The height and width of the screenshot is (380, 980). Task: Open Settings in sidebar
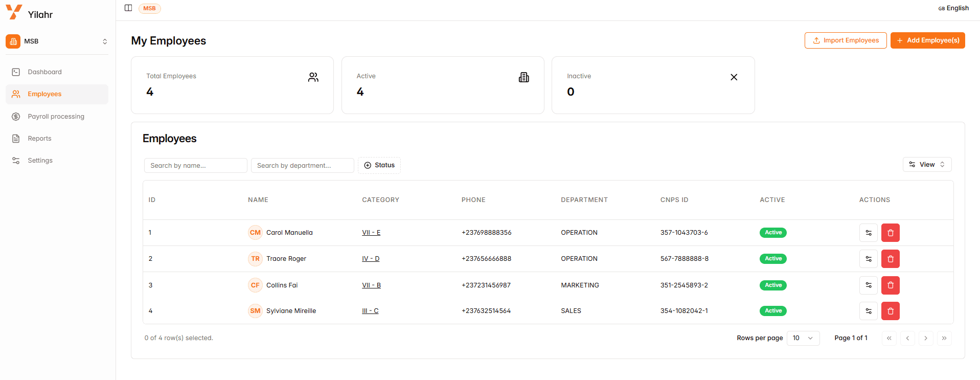click(57, 161)
